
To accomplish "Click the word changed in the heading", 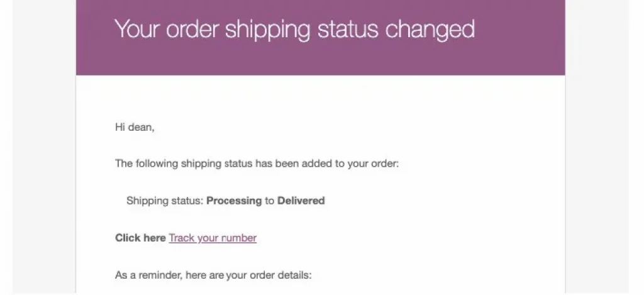I will [x=430, y=29].
